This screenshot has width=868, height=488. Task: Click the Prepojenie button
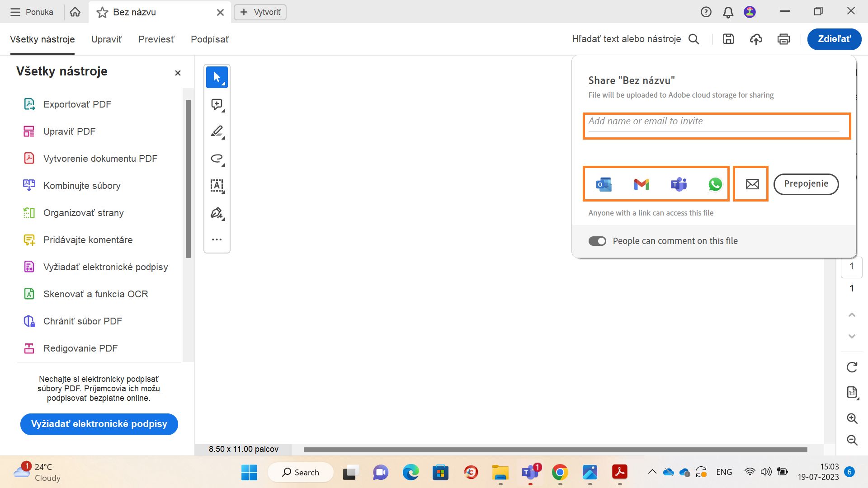[806, 184]
